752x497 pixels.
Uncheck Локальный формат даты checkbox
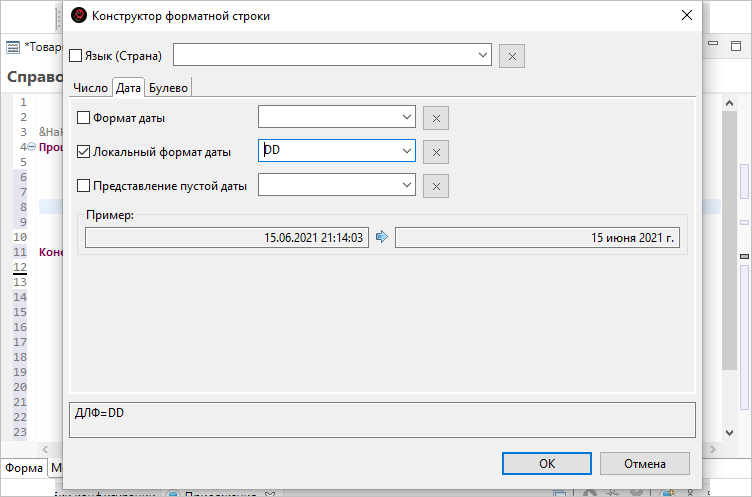click(83, 152)
